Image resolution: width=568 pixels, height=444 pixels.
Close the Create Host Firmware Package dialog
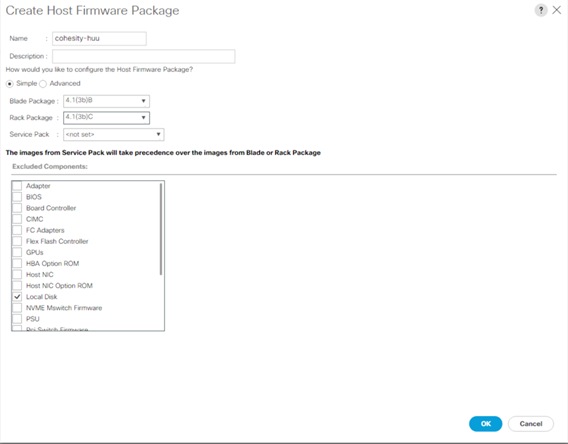point(557,10)
